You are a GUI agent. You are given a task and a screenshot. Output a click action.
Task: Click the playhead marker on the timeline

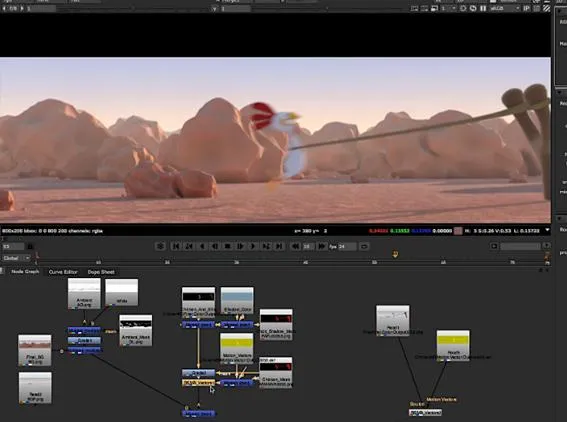click(395, 255)
